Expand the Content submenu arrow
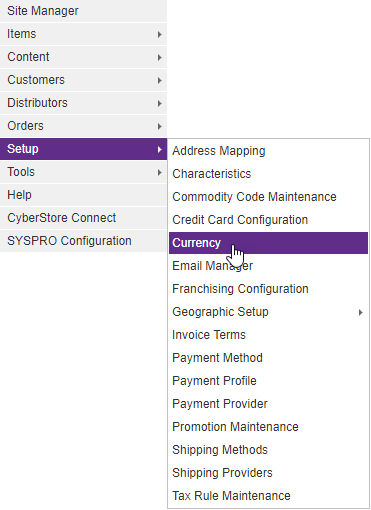Viewport: 371px width, 510px height. (160, 57)
